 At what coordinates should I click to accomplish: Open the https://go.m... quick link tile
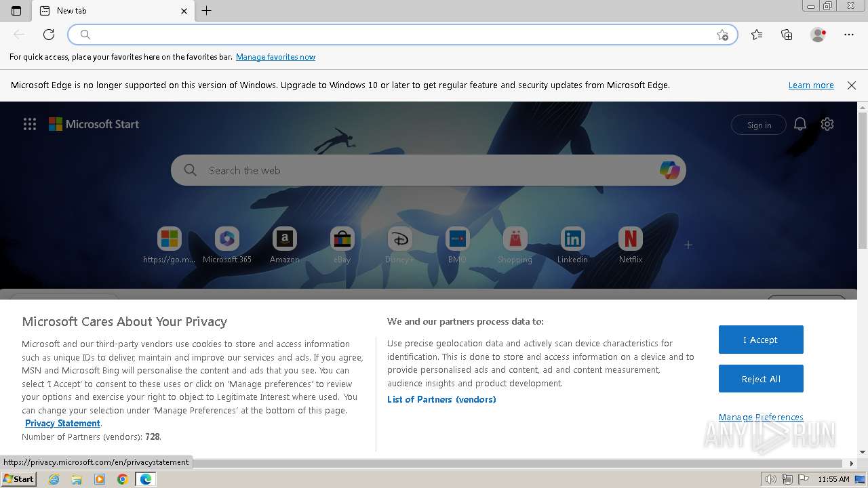pyautogui.click(x=170, y=245)
